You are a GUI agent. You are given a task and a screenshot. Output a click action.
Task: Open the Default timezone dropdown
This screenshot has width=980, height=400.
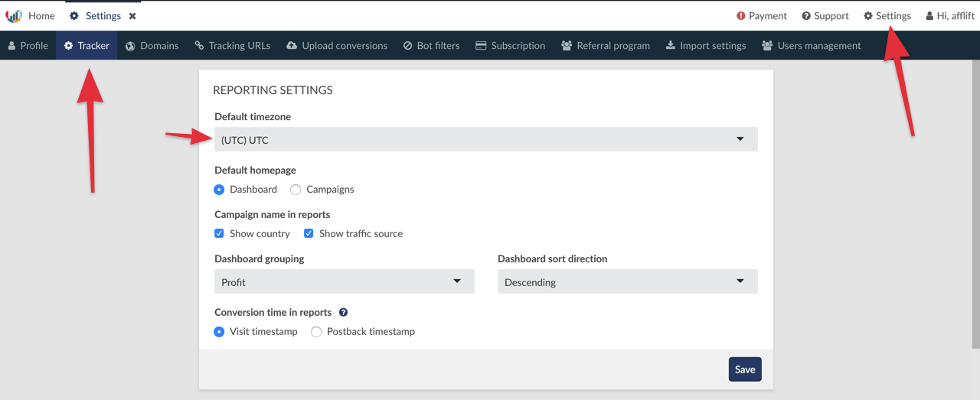point(486,139)
